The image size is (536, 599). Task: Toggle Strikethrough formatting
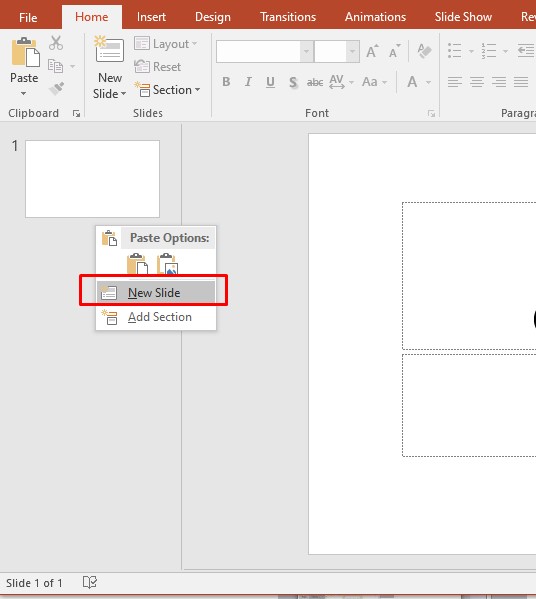pos(315,82)
